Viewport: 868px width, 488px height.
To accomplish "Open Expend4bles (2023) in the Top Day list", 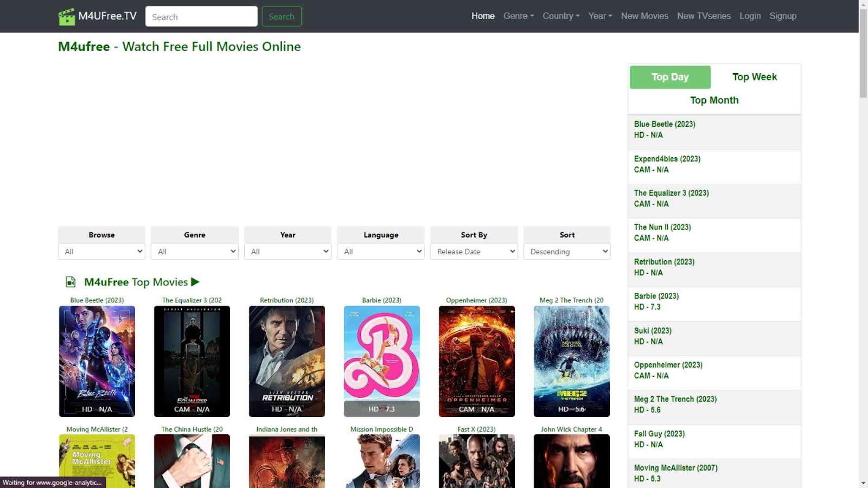I will (x=667, y=159).
